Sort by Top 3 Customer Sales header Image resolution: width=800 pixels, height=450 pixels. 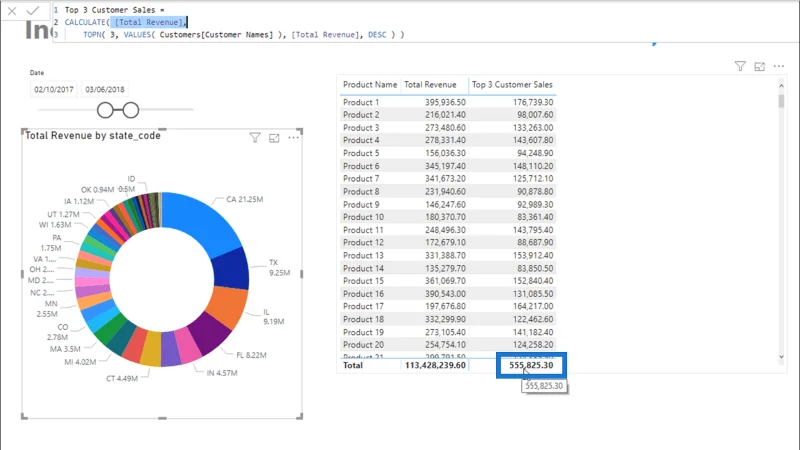pyautogui.click(x=512, y=85)
